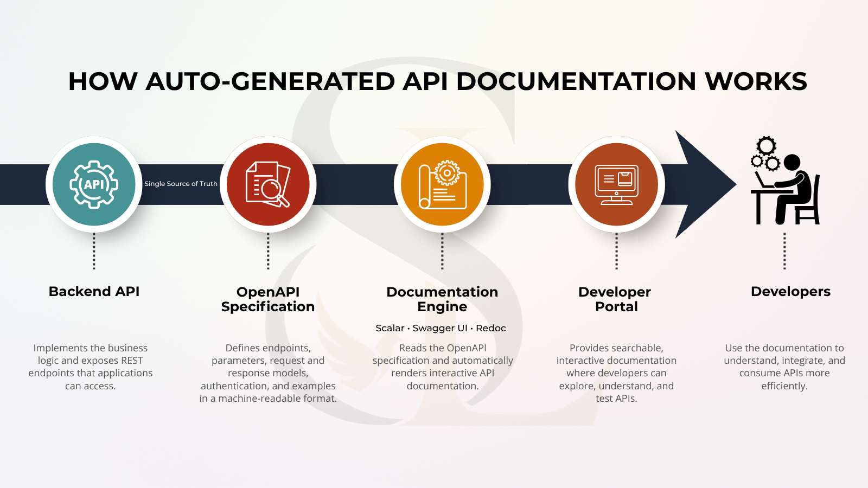Select the Developers heading
Viewport: 868px width, 488px height.
coord(790,292)
